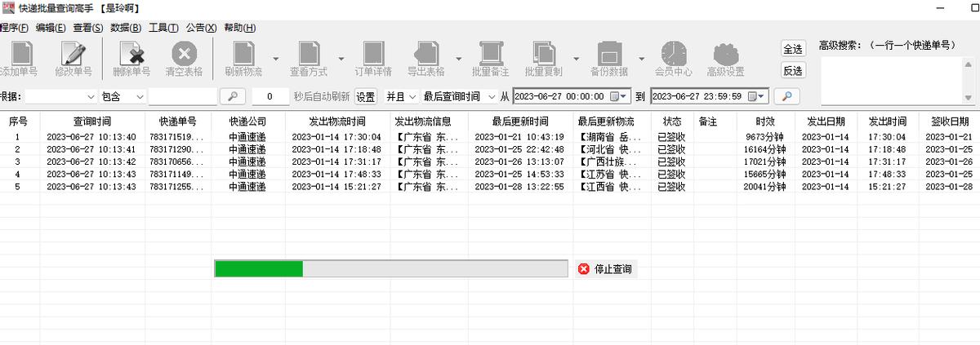Open the 工具(T) menu
980x345 pixels.
coord(163,28)
